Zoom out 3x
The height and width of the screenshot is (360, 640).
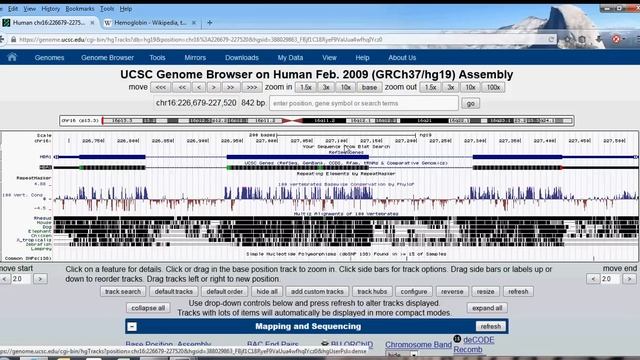450,87
